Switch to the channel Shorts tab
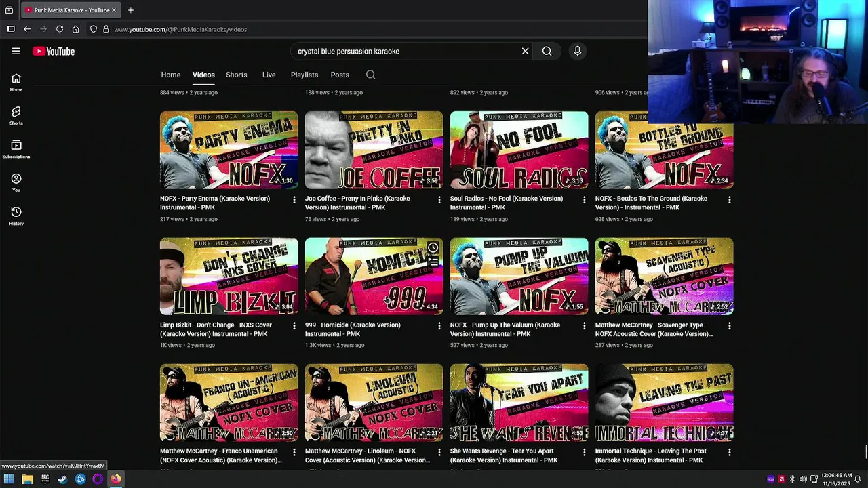 236,75
